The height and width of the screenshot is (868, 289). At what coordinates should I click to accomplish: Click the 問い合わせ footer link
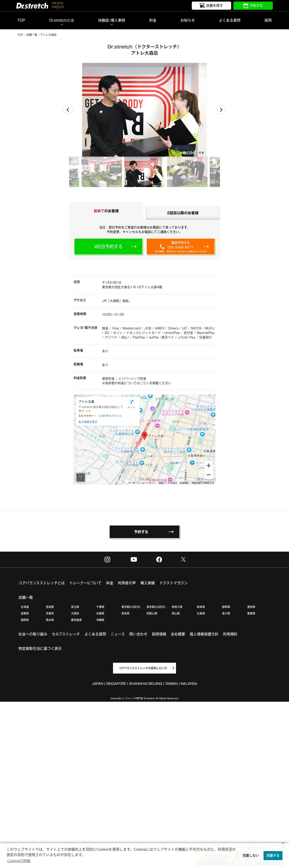[x=138, y=634]
